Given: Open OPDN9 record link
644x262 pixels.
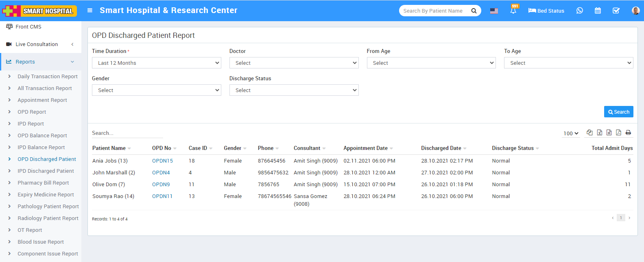Looking at the screenshot, I should click(x=161, y=185).
